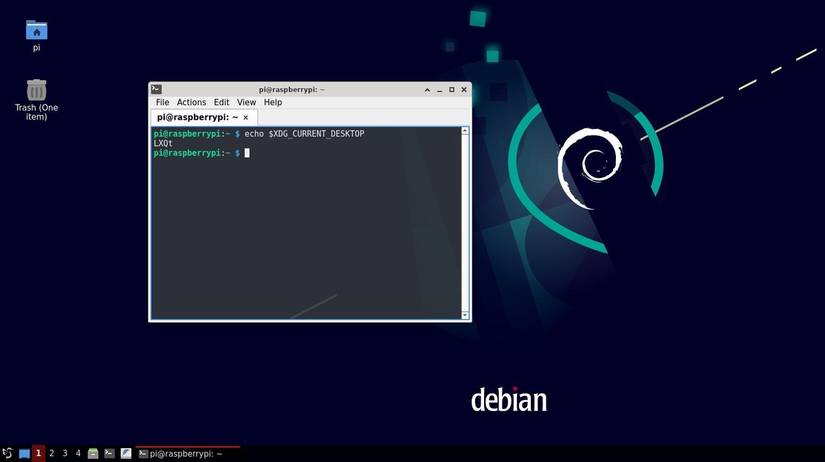Screen dimensions: 825x462
Task: Open the Actions menu in terminal
Action: (x=191, y=102)
